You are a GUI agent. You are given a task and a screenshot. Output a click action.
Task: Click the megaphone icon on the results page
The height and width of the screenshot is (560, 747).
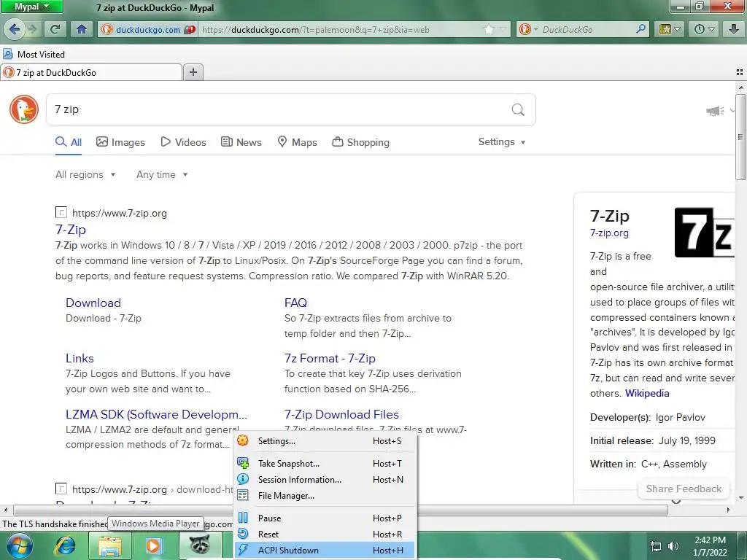[715, 111]
